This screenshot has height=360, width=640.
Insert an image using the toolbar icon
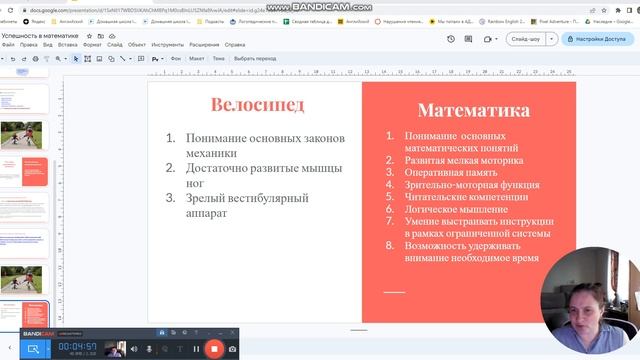coord(99,59)
